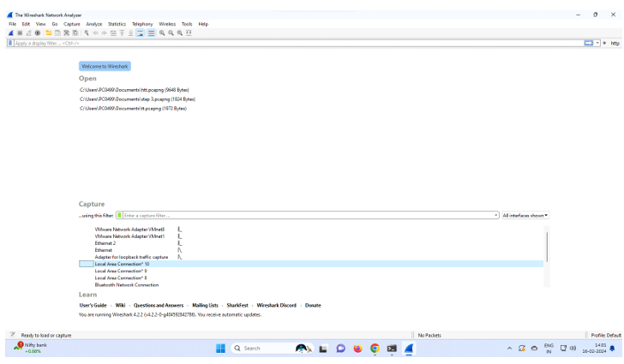Image resolution: width=624 pixels, height=364 pixels.
Task: Jump to first packet icon
Action: [123, 33]
